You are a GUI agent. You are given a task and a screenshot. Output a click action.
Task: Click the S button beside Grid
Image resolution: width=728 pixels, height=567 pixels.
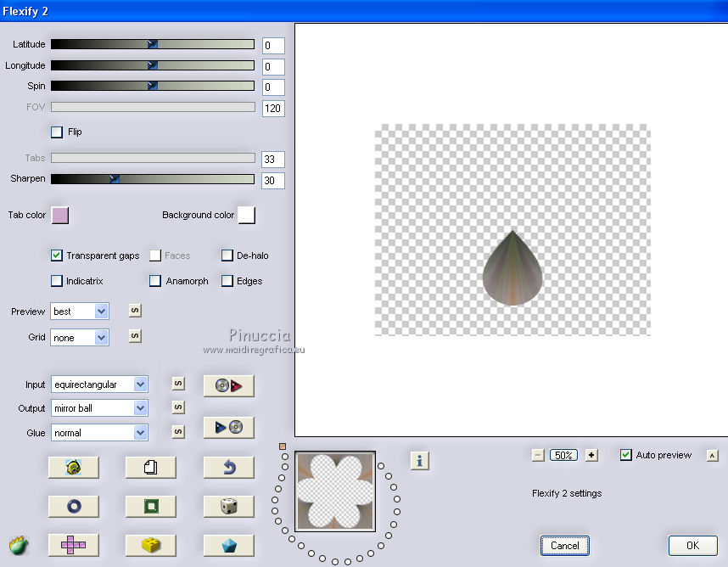135,336
